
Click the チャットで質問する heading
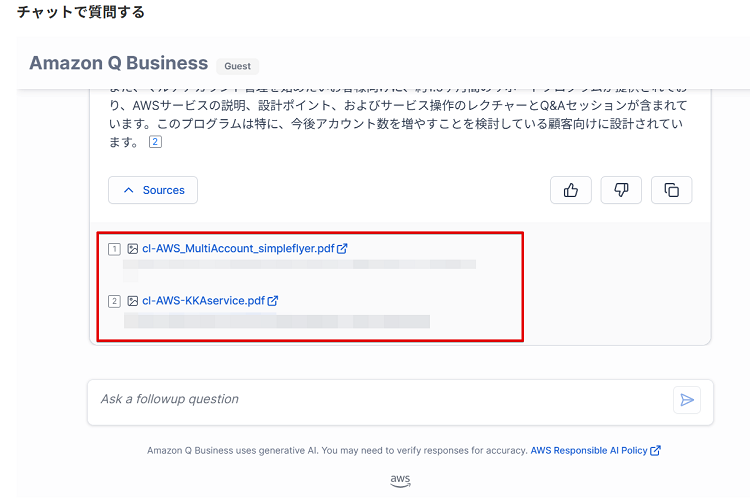81,11
